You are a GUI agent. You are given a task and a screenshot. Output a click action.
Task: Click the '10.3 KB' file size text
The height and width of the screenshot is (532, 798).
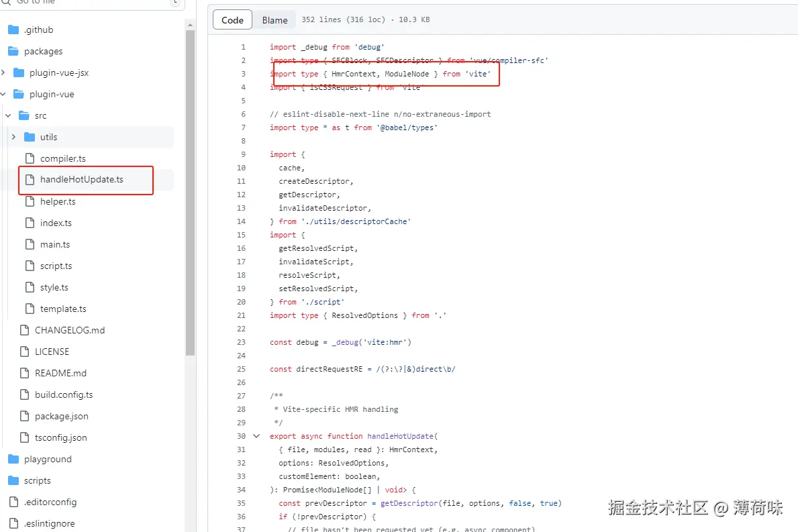pos(414,19)
